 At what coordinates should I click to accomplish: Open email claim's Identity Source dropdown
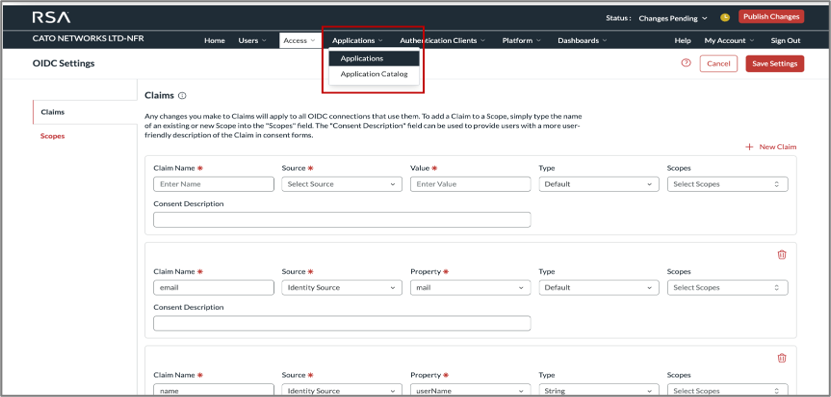(x=342, y=287)
